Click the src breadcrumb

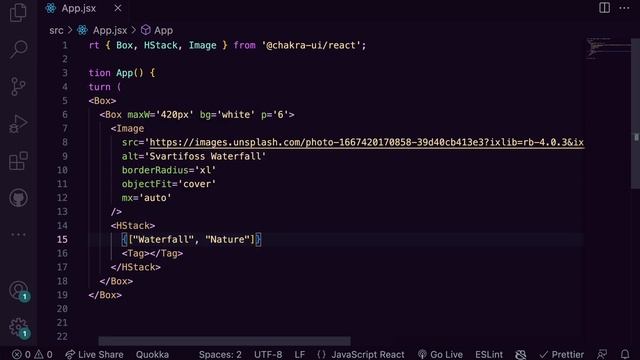pos(56,30)
